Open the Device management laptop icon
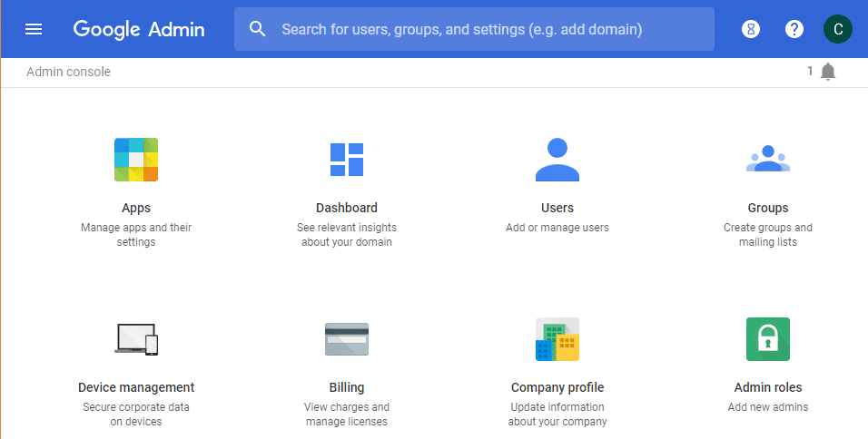868x439 pixels. (136, 339)
